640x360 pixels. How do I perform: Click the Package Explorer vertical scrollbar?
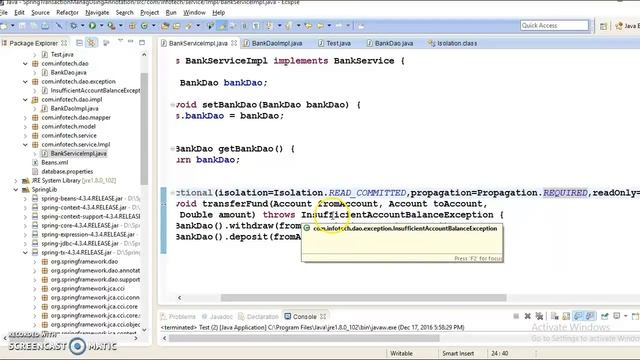[144, 129]
